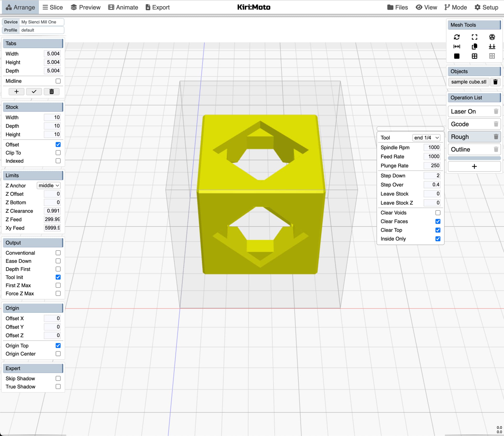Change the Tool selection from end 1/4
Image resolution: width=504 pixels, height=436 pixels.
426,137
